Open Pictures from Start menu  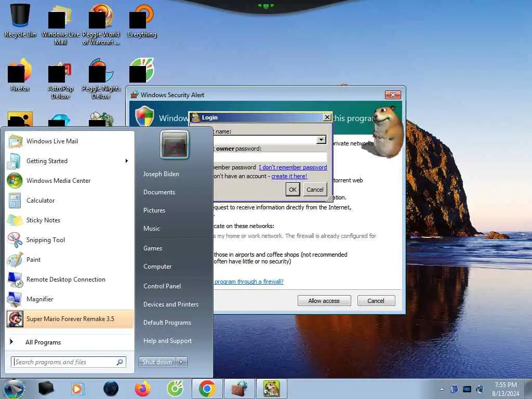(x=154, y=210)
